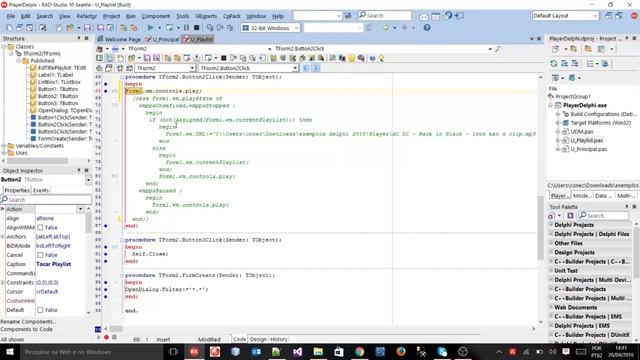Open the TForm2.Button2Click method dropdown

[296, 68]
